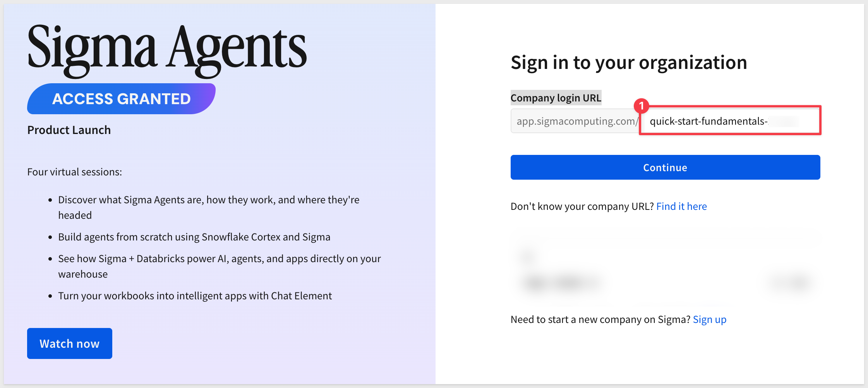The width and height of the screenshot is (868, 388).
Task: Click the Chat Element bullet item
Action: click(x=195, y=296)
